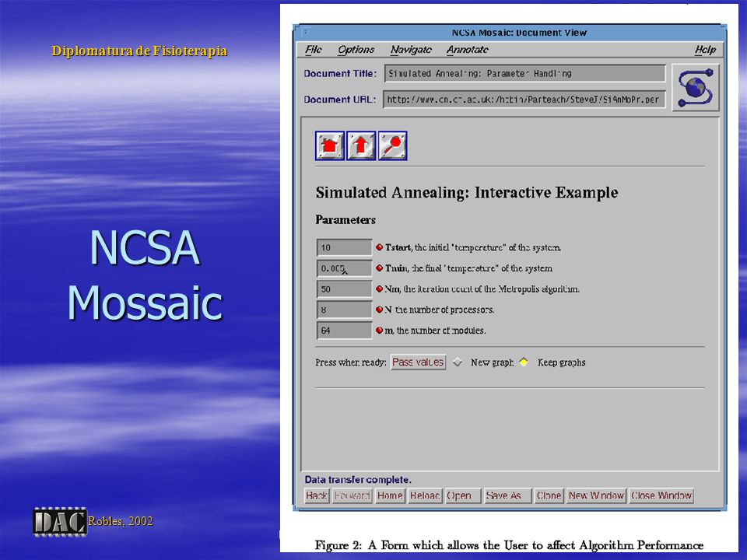The image size is (747, 560).
Task: Click the large 'NCSA' slide heading word
Action: (x=145, y=247)
